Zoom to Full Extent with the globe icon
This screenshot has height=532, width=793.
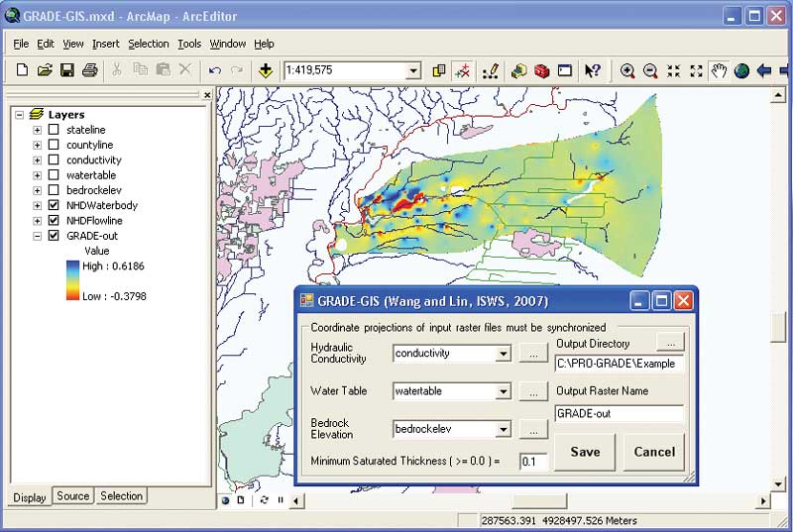(741, 70)
